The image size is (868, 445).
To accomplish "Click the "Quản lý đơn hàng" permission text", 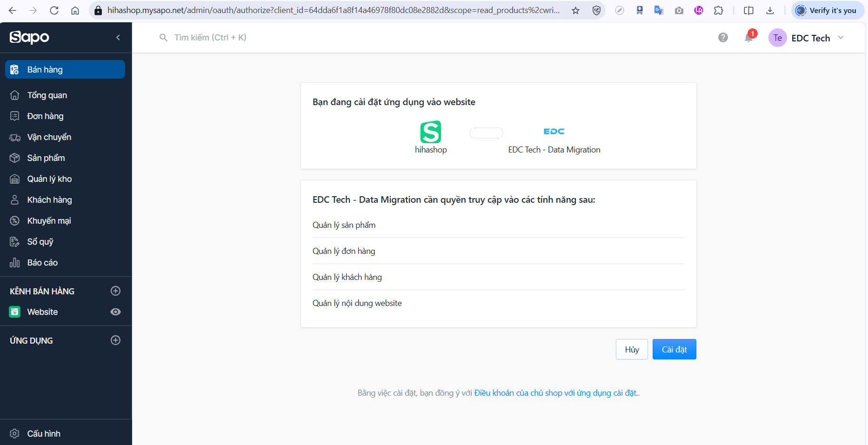I will 344,251.
